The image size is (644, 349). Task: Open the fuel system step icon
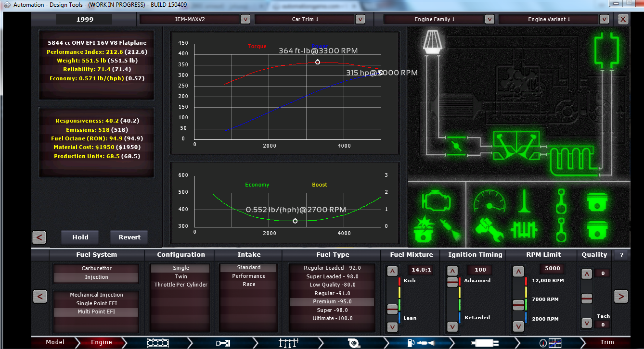pyautogui.click(x=420, y=343)
